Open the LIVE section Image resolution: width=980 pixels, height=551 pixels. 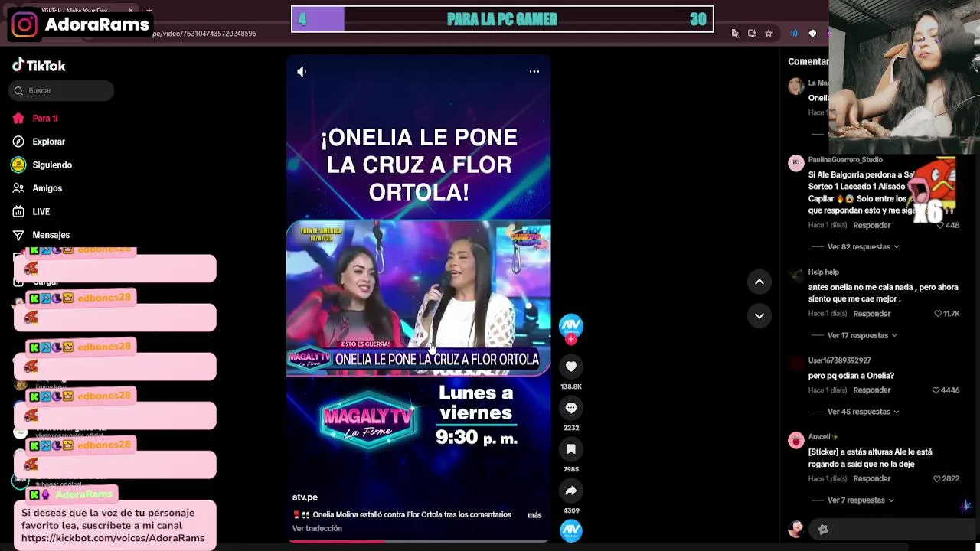click(31, 212)
